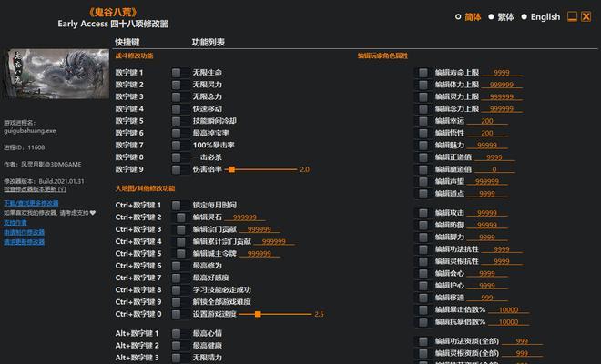Click the 编辑移速 value 999
Viewport: 601px width, 364px height.
tap(487, 298)
